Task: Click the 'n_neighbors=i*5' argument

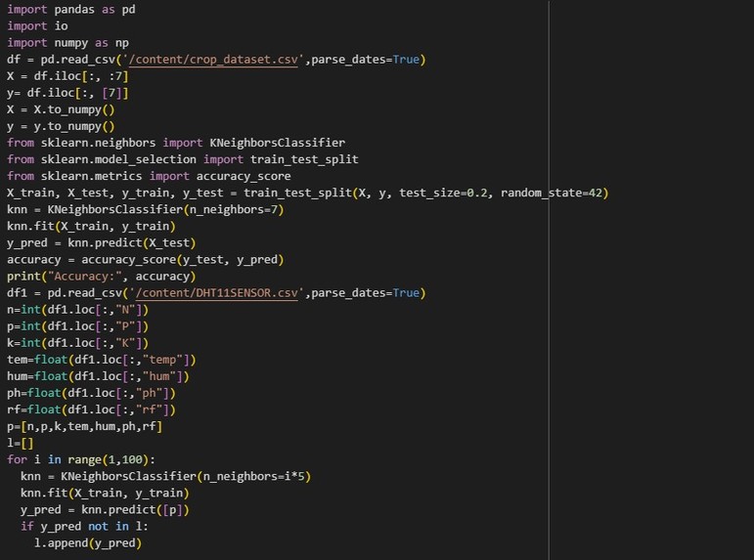Action: 254,476
